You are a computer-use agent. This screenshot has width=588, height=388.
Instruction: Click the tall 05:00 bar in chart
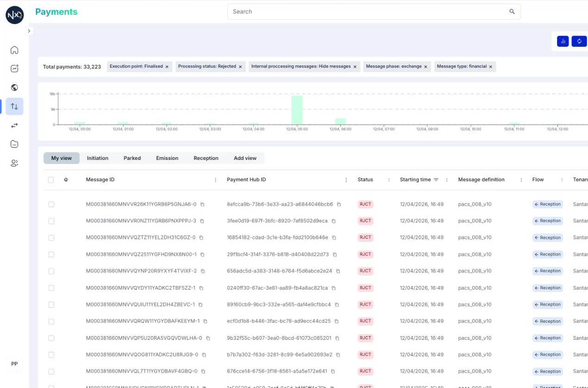(x=297, y=110)
